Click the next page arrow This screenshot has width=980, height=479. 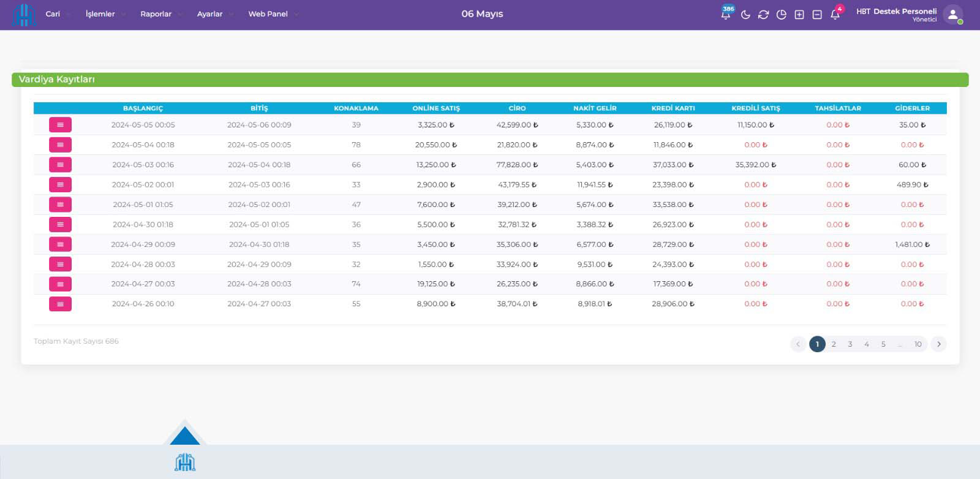938,344
